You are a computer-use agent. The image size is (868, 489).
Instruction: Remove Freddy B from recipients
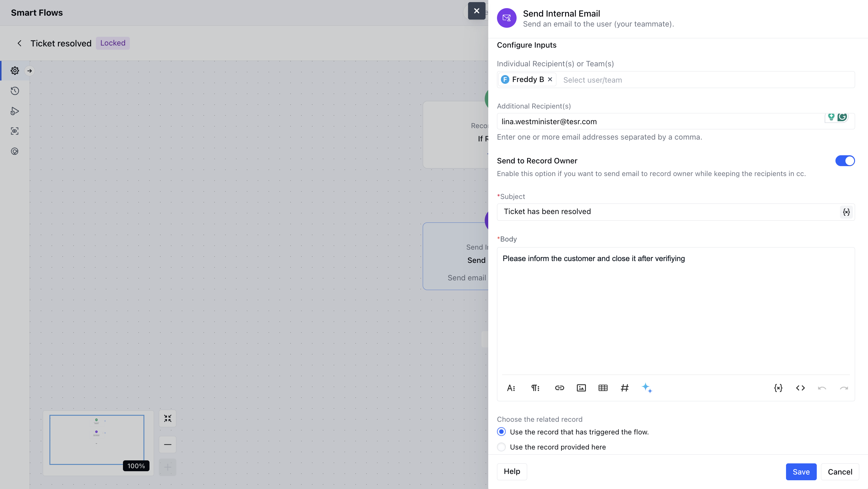tap(550, 79)
